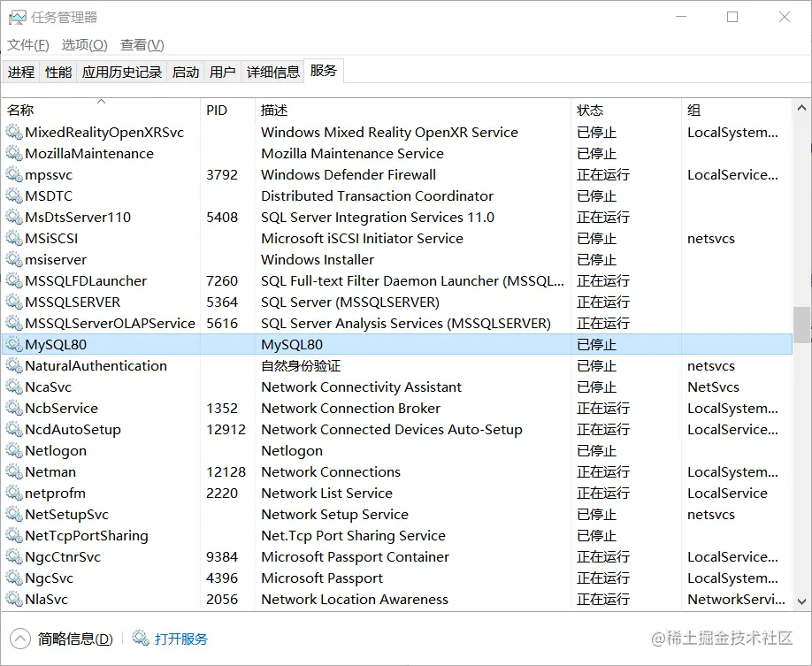Click the gear icon beside NcaSvc
Image resolution: width=812 pixels, height=666 pixels.
[14, 387]
